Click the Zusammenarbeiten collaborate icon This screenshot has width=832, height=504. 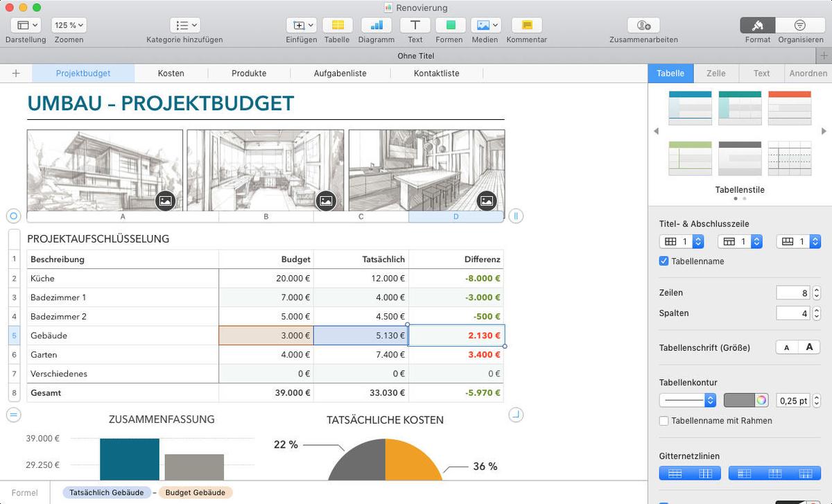[643, 25]
